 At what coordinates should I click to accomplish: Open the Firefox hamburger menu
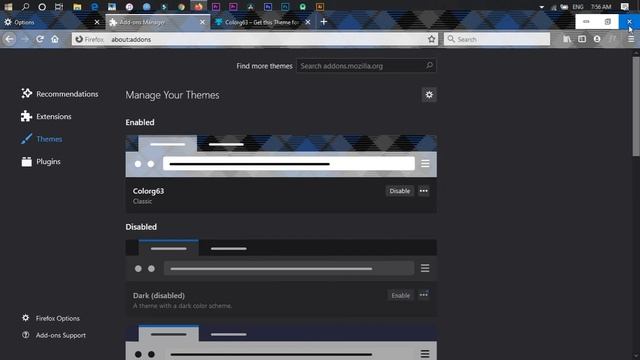pos(631,39)
